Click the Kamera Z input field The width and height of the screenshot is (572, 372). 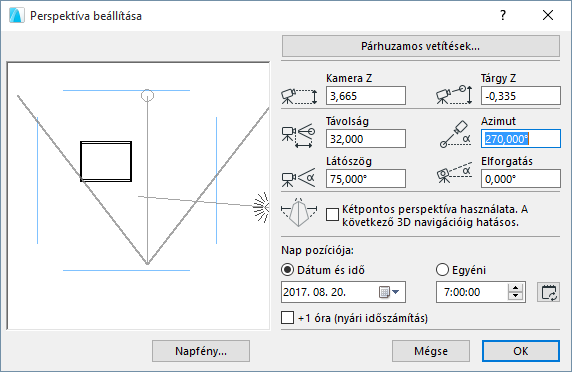click(x=366, y=96)
